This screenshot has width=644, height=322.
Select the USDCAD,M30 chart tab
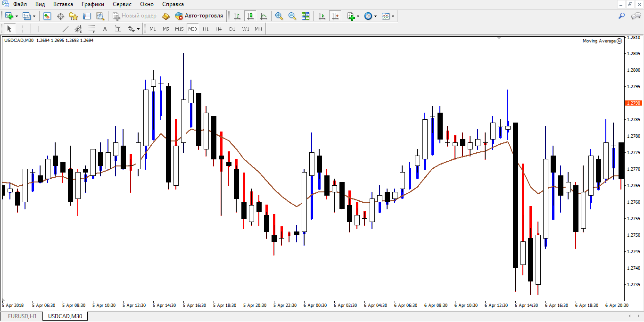pyautogui.click(x=65, y=316)
